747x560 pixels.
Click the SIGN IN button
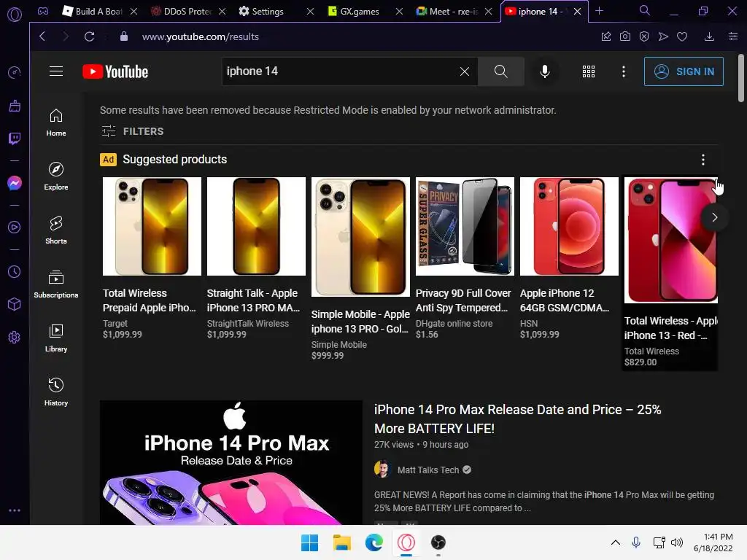684,71
